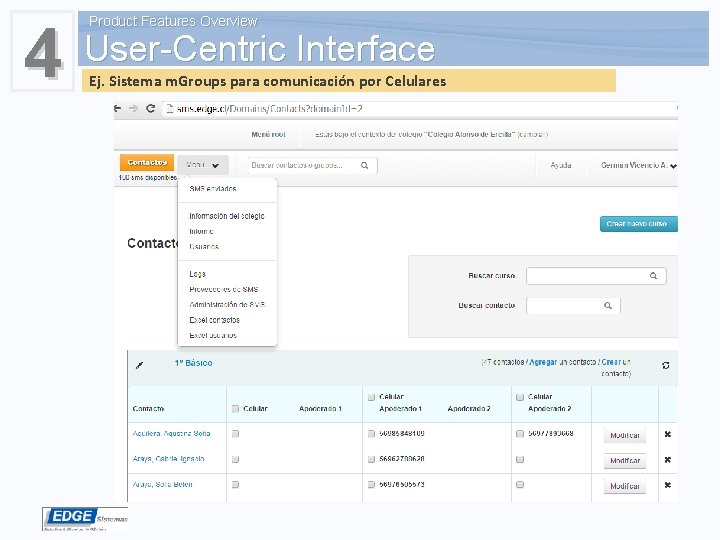Click the cambiar link to change school
The height and width of the screenshot is (540, 720).
point(532,135)
